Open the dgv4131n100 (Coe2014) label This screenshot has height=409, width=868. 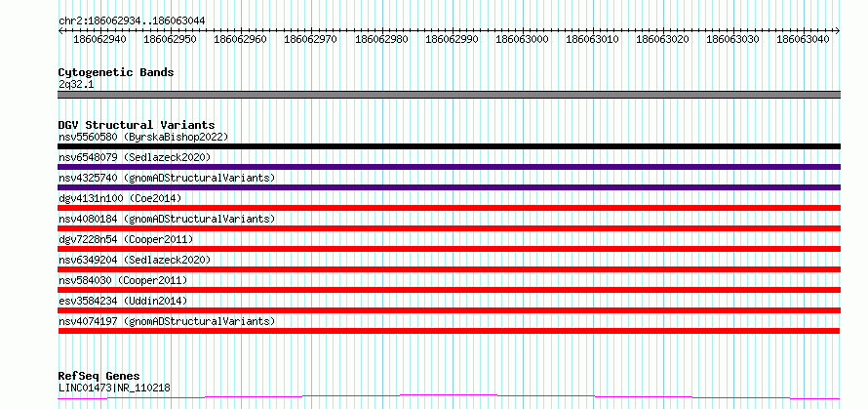120,198
